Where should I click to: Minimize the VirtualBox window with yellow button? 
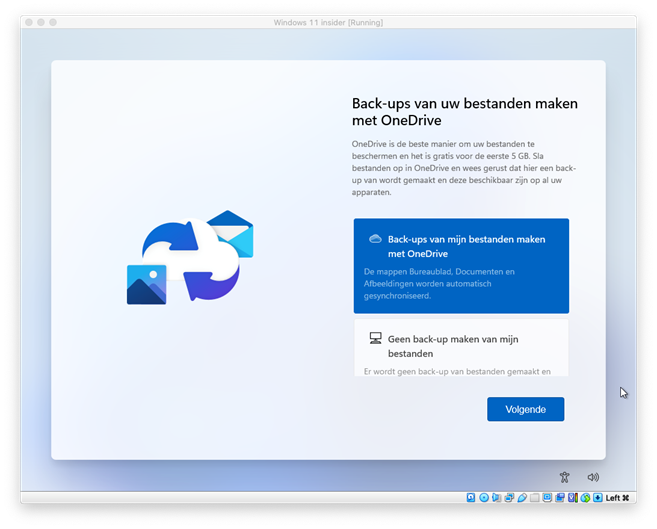click(x=41, y=22)
